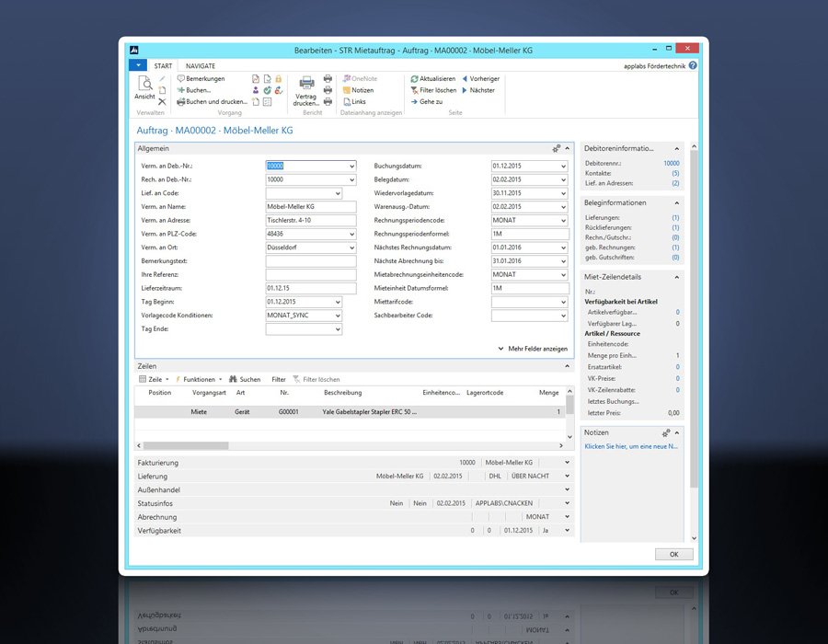Open Kontakte (5) link
The height and width of the screenshot is (644, 828).
coord(675,174)
